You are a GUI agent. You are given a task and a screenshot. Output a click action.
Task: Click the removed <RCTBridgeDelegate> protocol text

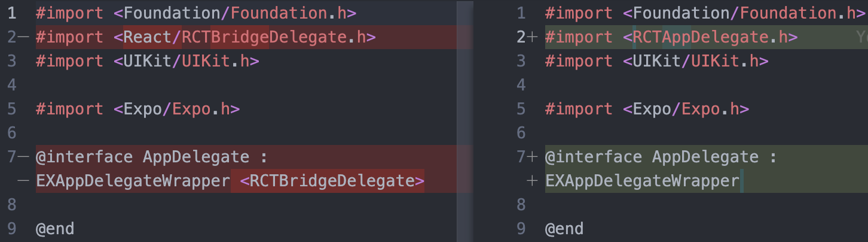click(332, 181)
